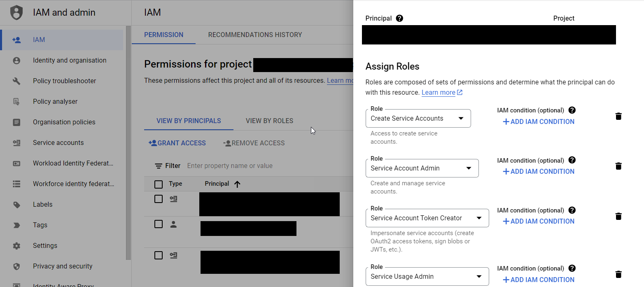The image size is (644, 287).
Task: Add IAM condition to Service Usage Admin
Action: pos(539,280)
